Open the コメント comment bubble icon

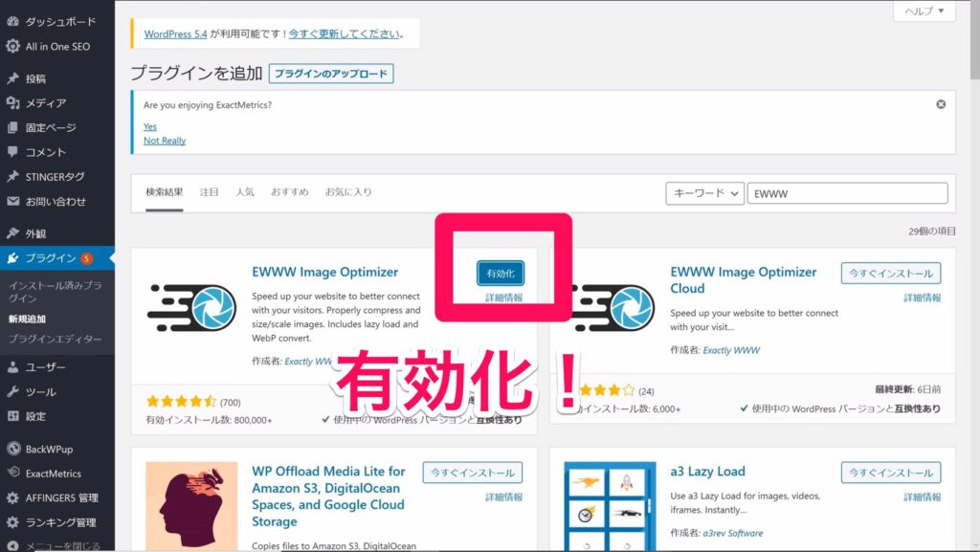(x=12, y=152)
